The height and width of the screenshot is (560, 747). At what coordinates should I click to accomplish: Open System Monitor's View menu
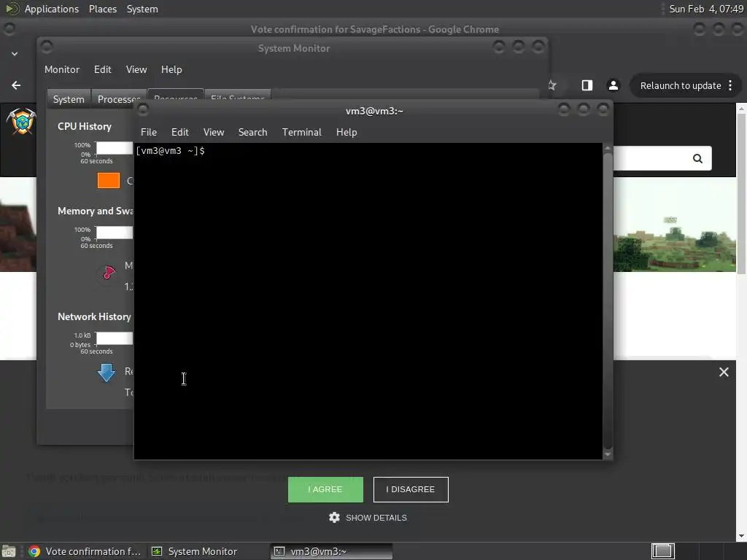[136, 69]
